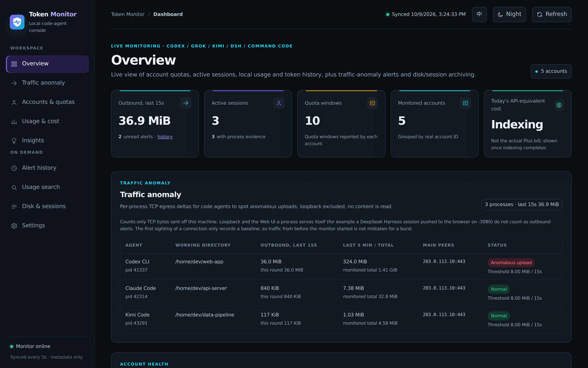This screenshot has width=588, height=368.
Task: Click the dollar icon on API-equivalent cost card
Action: (x=559, y=105)
